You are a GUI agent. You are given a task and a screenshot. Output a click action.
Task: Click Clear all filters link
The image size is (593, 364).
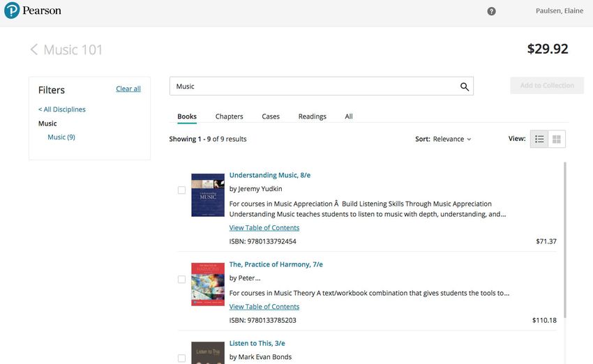pyautogui.click(x=128, y=89)
